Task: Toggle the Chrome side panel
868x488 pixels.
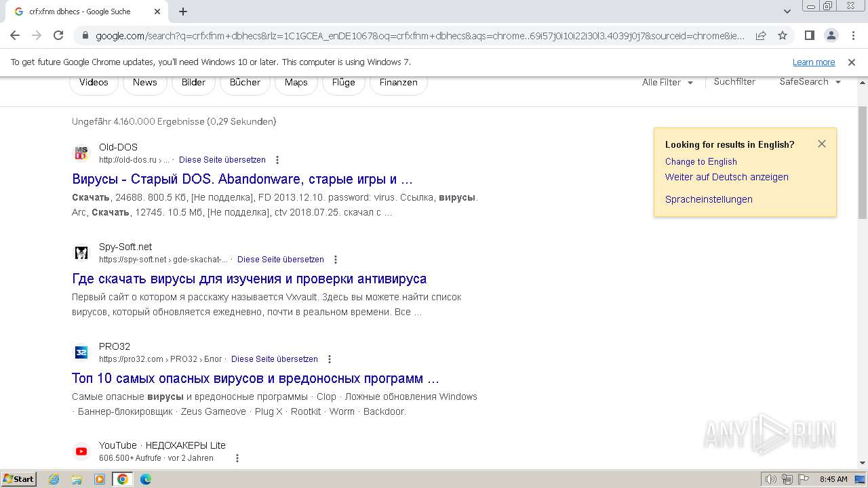Action: pyautogui.click(x=809, y=35)
